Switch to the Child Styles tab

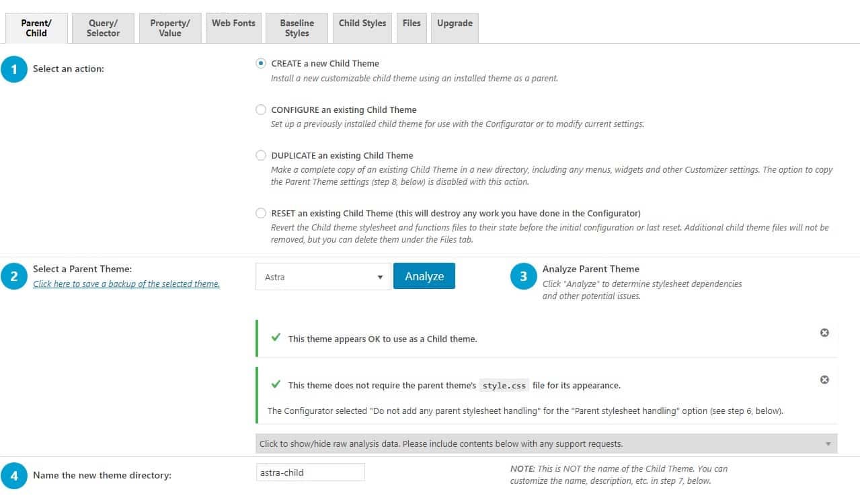tap(362, 28)
